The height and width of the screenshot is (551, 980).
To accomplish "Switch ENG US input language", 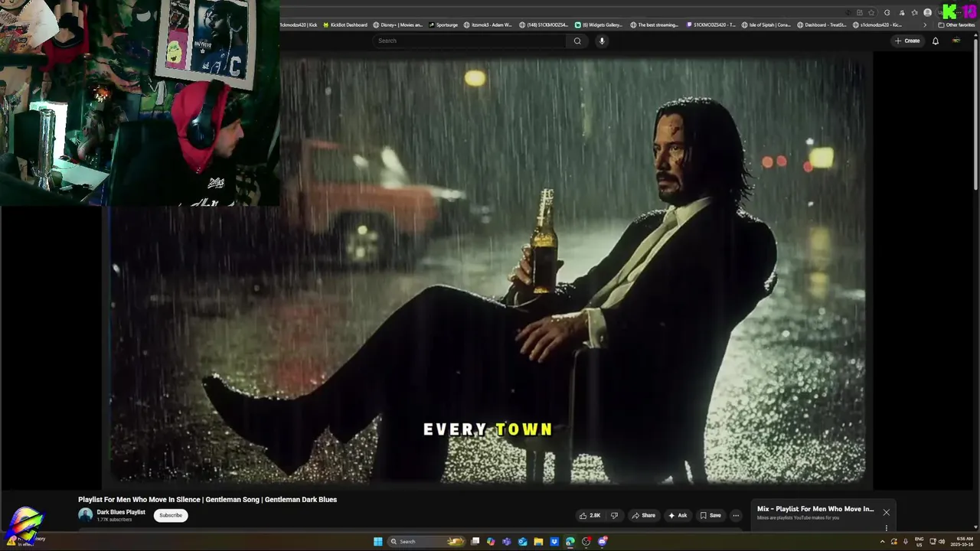I will (919, 542).
